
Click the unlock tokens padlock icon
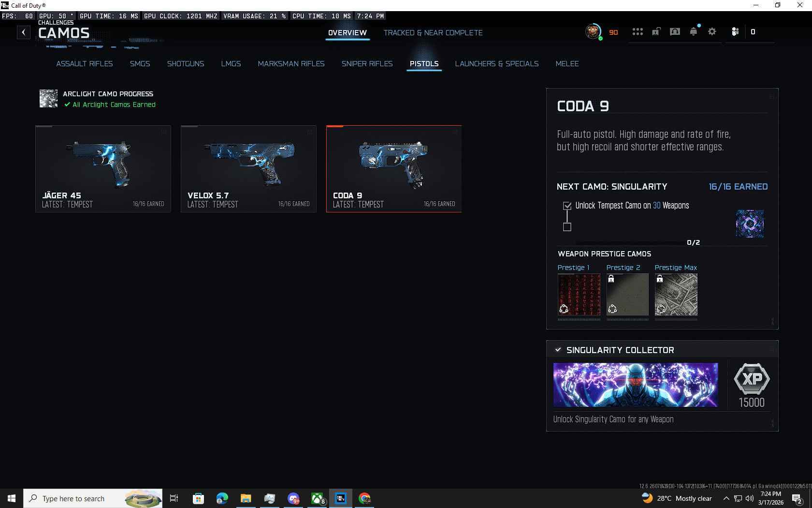point(656,32)
